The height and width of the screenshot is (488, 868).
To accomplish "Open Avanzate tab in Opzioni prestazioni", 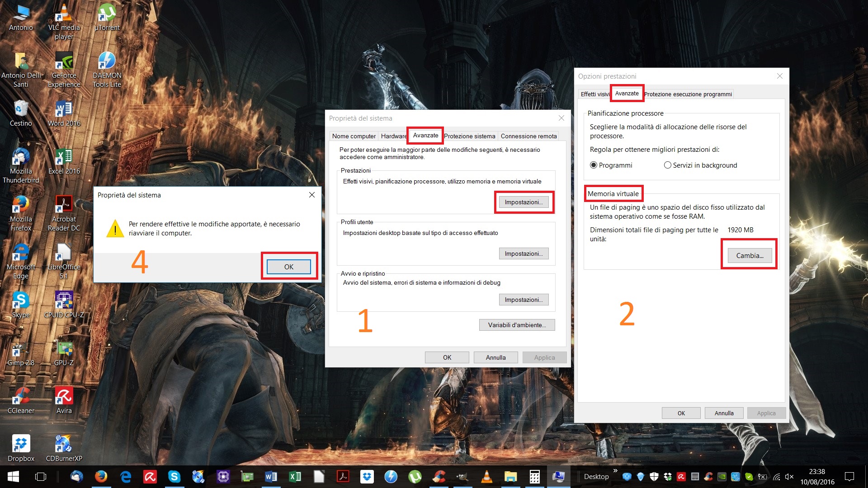I will (x=627, y=94).
